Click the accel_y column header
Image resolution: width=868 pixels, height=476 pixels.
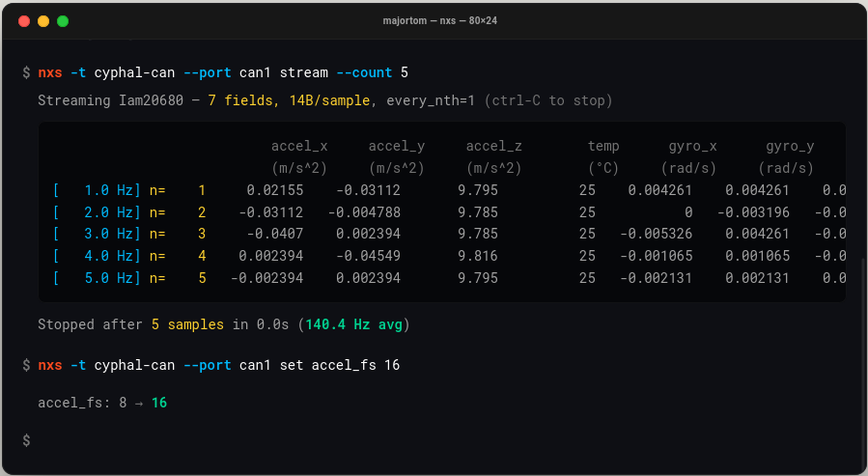click(397, 146)
